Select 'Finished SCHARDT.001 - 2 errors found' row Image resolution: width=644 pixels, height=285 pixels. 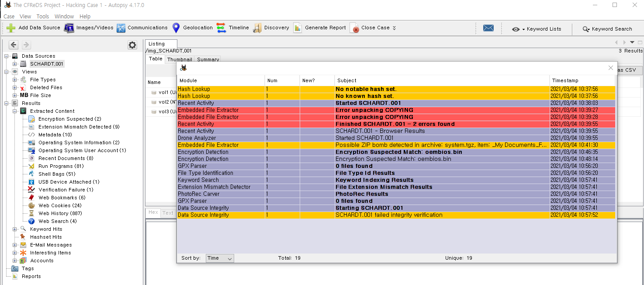[396, 124]
